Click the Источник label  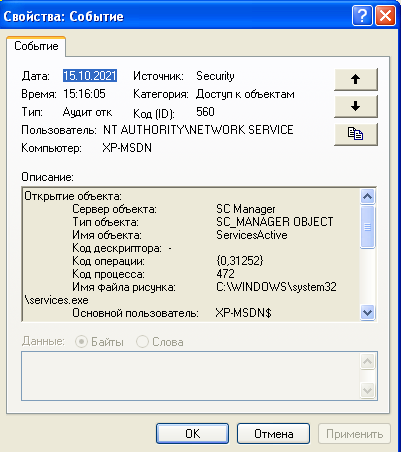tap(158, 76)
